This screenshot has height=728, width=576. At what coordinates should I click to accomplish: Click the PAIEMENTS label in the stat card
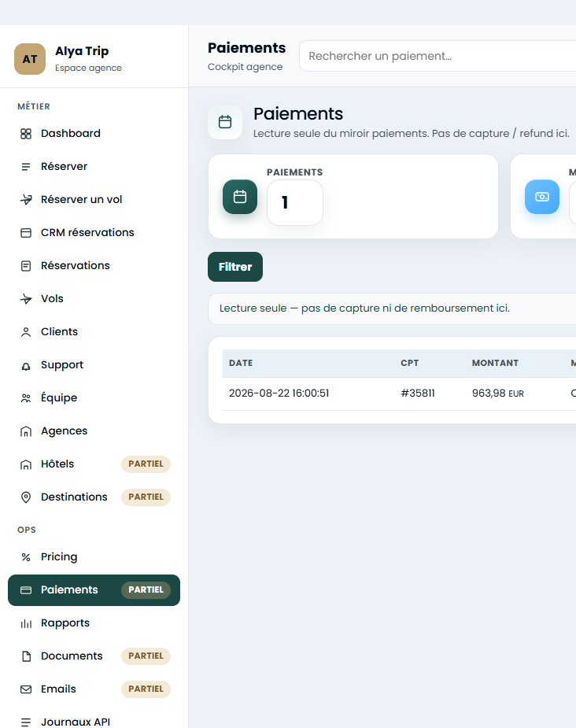295,172
